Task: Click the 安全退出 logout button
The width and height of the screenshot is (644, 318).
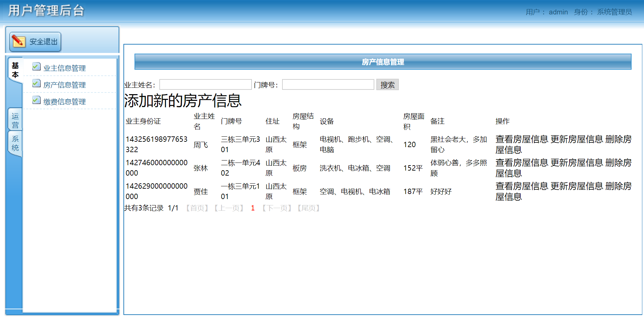Action: pos(35,42)
